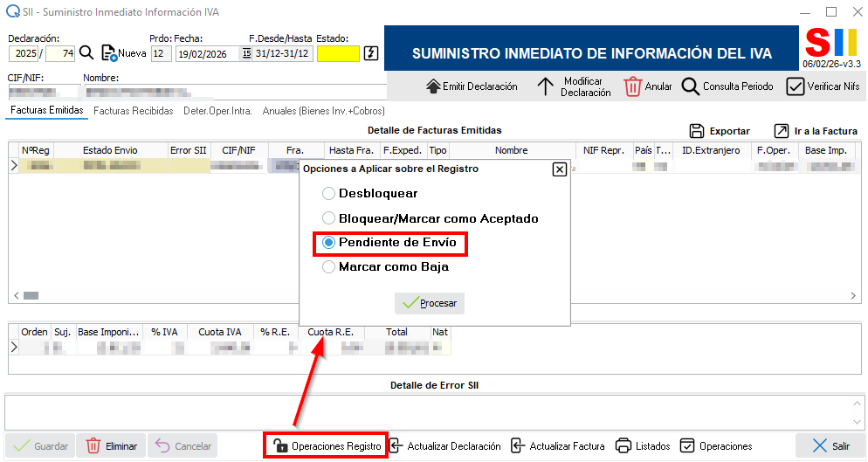The width and height of the screenshot is (868, 462).
Task: Click the F.Oper. column header
Action: 774,150
